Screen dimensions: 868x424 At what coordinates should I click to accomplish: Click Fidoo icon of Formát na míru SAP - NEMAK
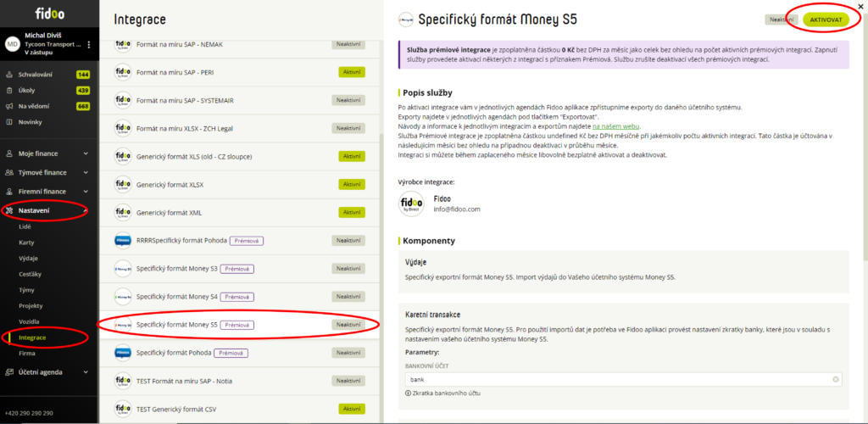[123, 44]
